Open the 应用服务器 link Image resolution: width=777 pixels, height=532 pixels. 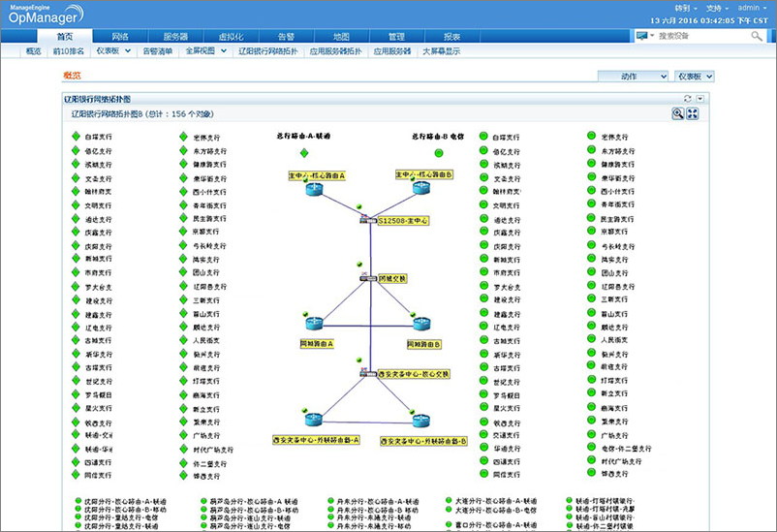pos(392,50)
